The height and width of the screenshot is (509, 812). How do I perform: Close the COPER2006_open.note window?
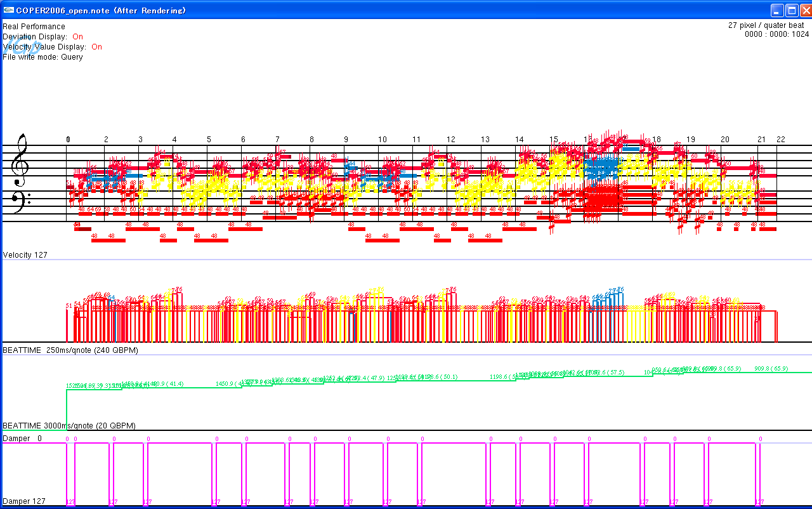[x=805, y=11]
